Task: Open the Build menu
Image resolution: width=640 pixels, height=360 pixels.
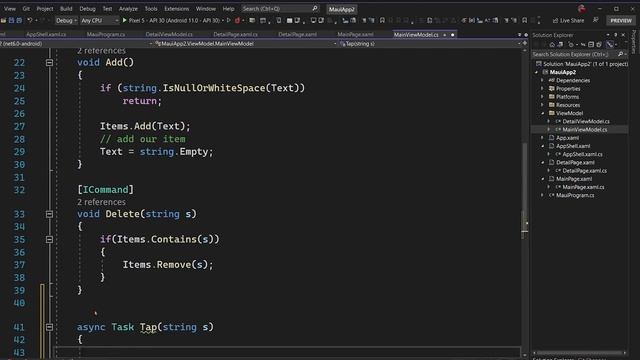Action: click(66, 9)
